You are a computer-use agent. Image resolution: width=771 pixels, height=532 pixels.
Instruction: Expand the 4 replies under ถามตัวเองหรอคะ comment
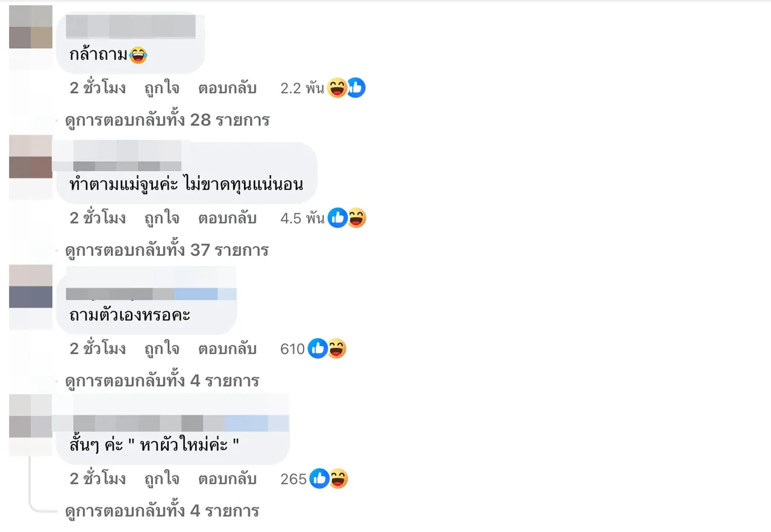click(162, 381)
